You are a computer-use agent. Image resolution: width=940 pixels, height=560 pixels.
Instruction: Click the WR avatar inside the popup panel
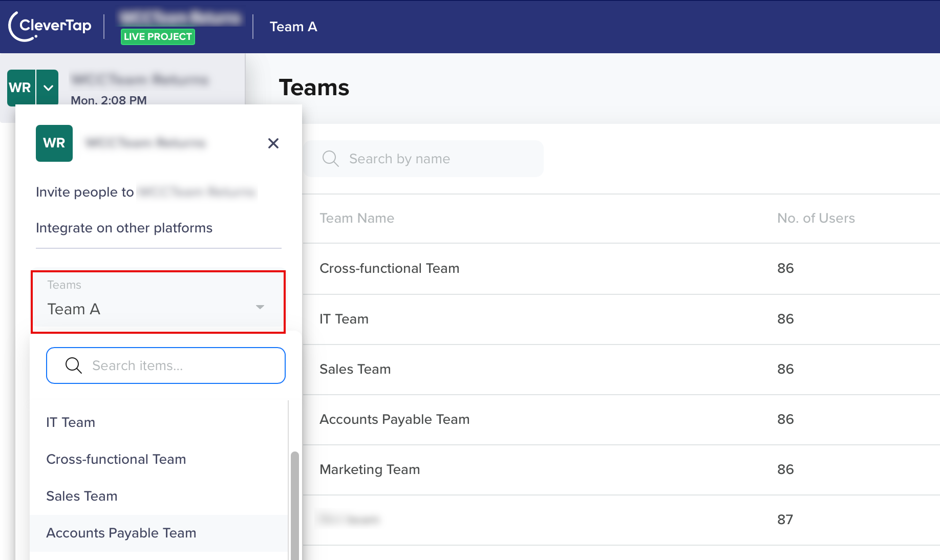coord(54,143)
